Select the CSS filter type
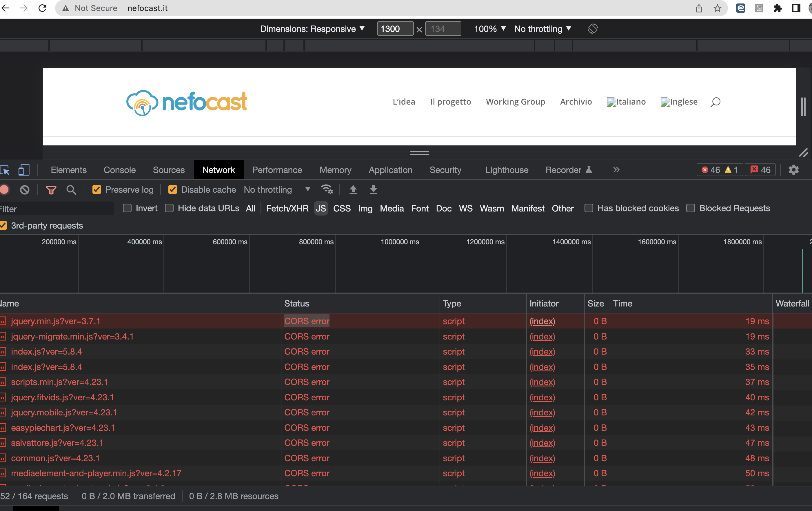The height and width of the screenshot is (511, 812). tap(342, 208)
